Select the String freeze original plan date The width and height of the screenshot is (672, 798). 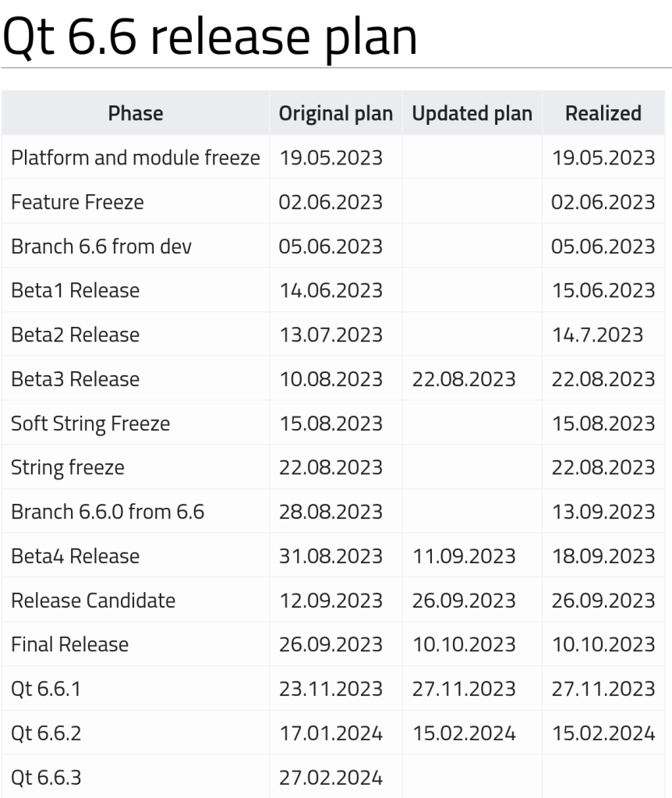pyautogui.click(x=331, y=468)
